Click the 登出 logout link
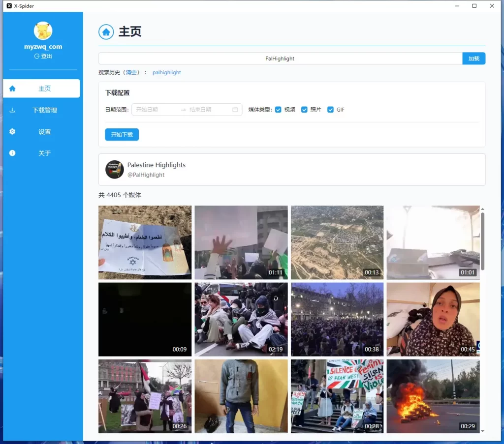 (43, 56)
